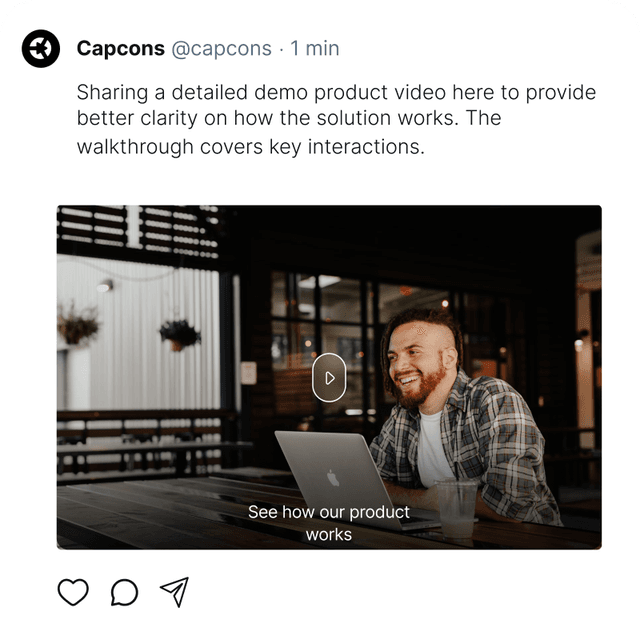Click the hanging plant in the video

coord(180,334)
